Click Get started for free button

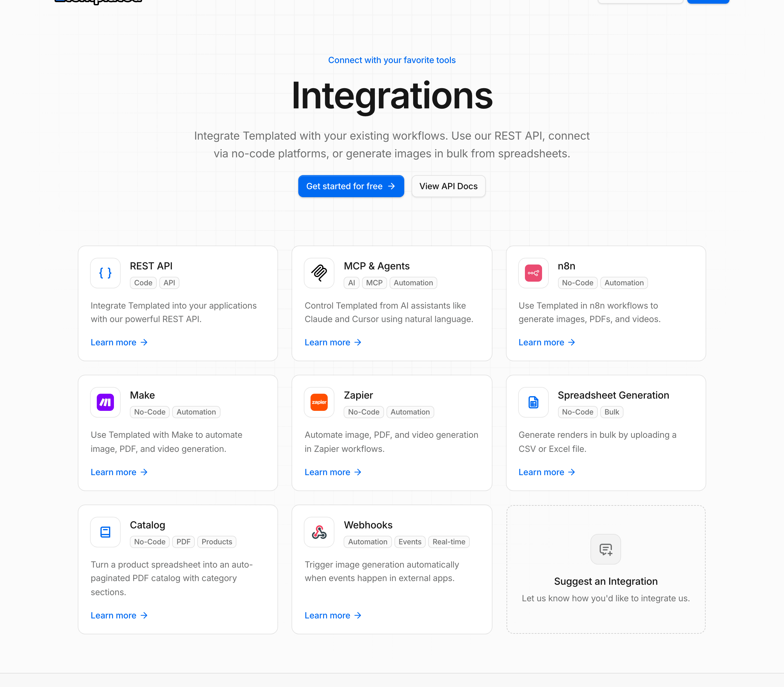point(351,186)
